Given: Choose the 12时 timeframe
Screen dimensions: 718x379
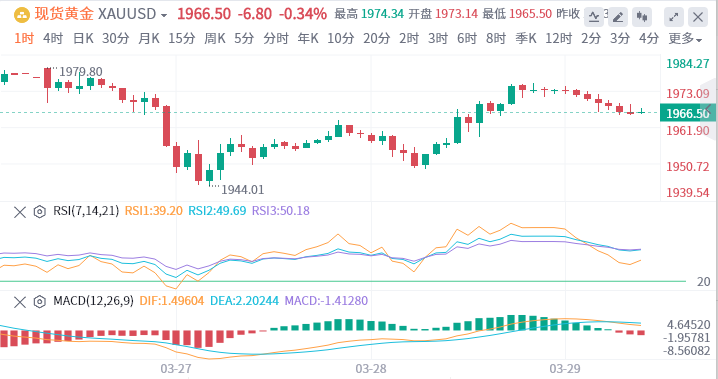Looking at the screenshot, I should coord(559,39).
